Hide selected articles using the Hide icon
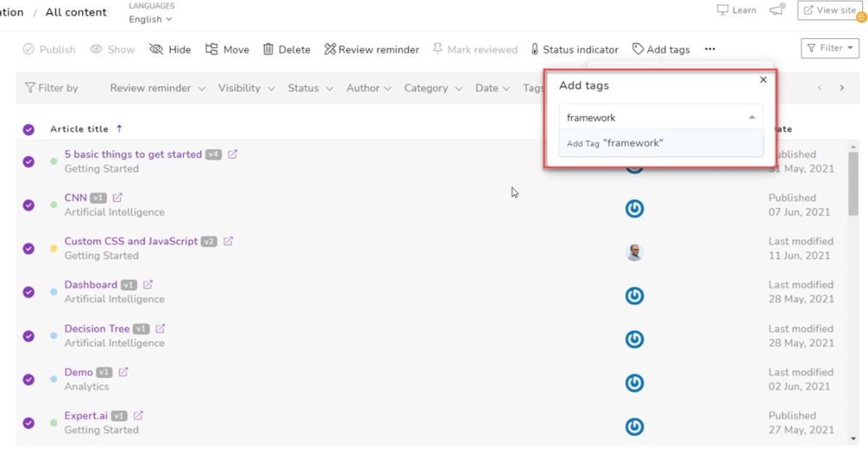The image size is (868, 454). pyautogui.click(x=170, y=49)
